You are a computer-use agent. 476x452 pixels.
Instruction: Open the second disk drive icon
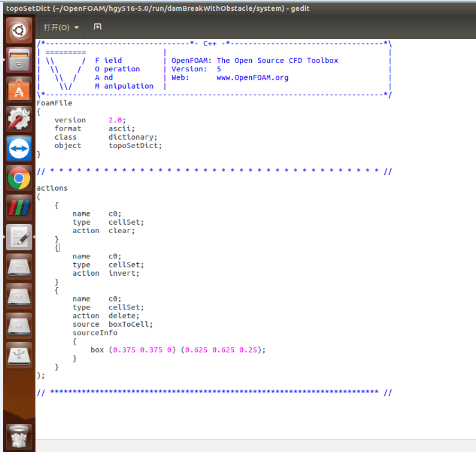(x=19, y=296)
